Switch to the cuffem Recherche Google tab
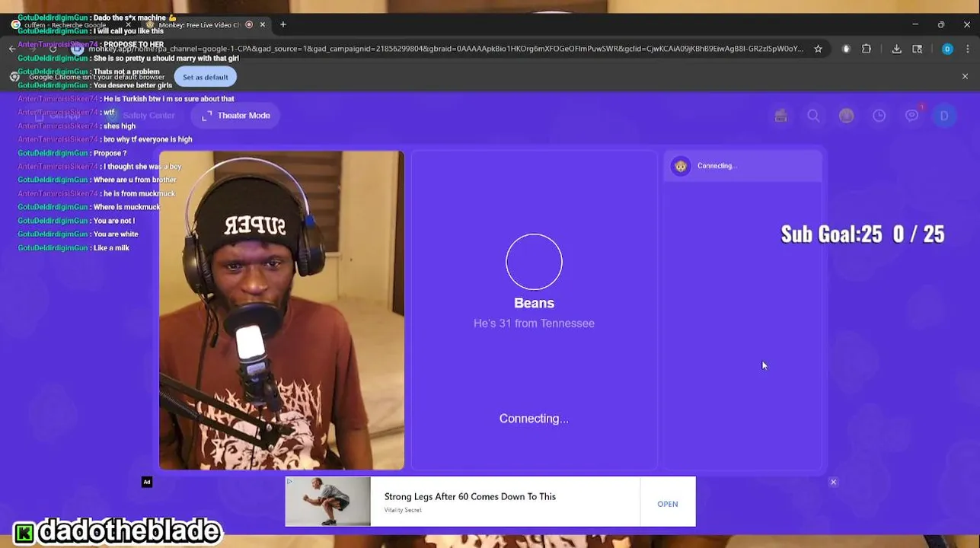980x548 pixels. coord(70,24)
